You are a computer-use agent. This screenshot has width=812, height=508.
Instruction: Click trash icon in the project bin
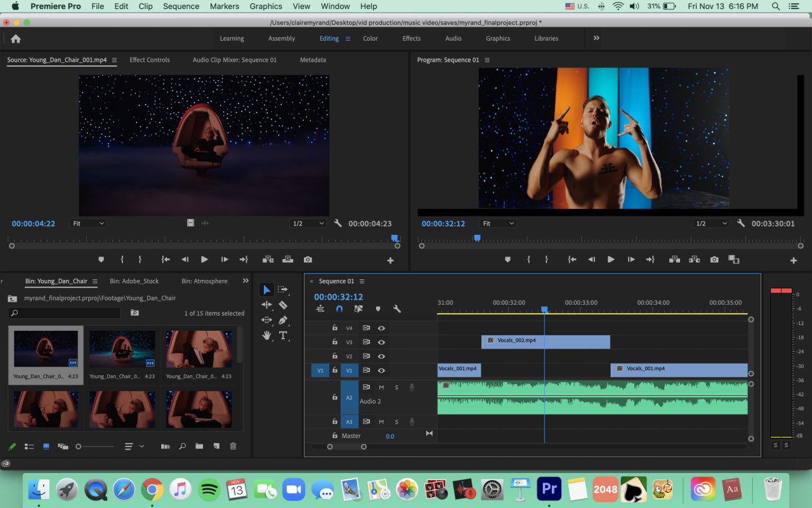(233, 446)
